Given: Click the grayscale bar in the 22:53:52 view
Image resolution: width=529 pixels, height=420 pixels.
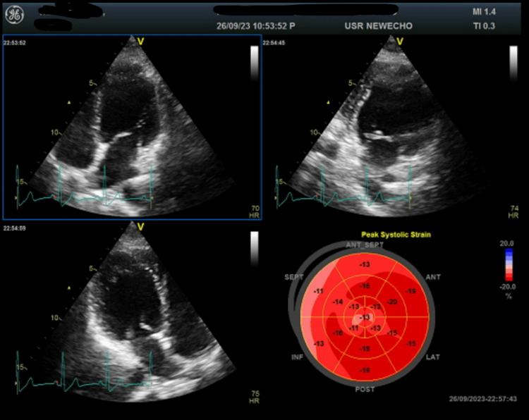Looking at the screenshot, I should point(255,63).
